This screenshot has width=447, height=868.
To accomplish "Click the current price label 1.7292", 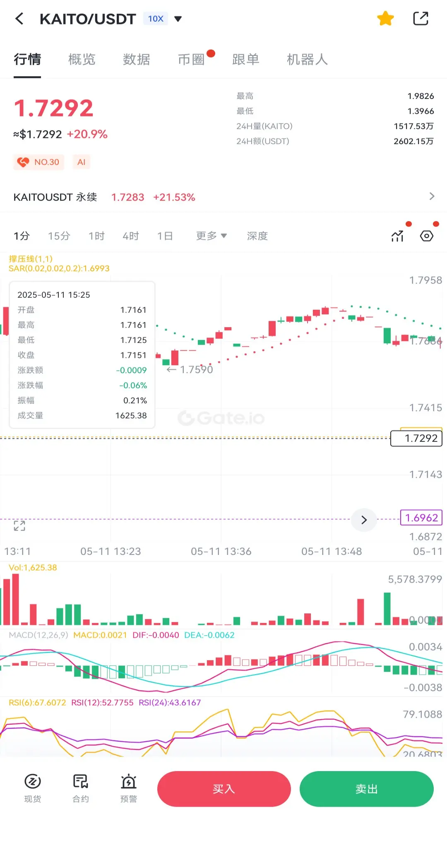I will pos(416,438).
